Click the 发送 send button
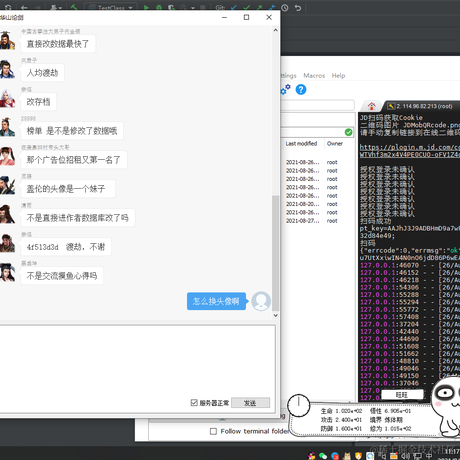 [250, 403]
